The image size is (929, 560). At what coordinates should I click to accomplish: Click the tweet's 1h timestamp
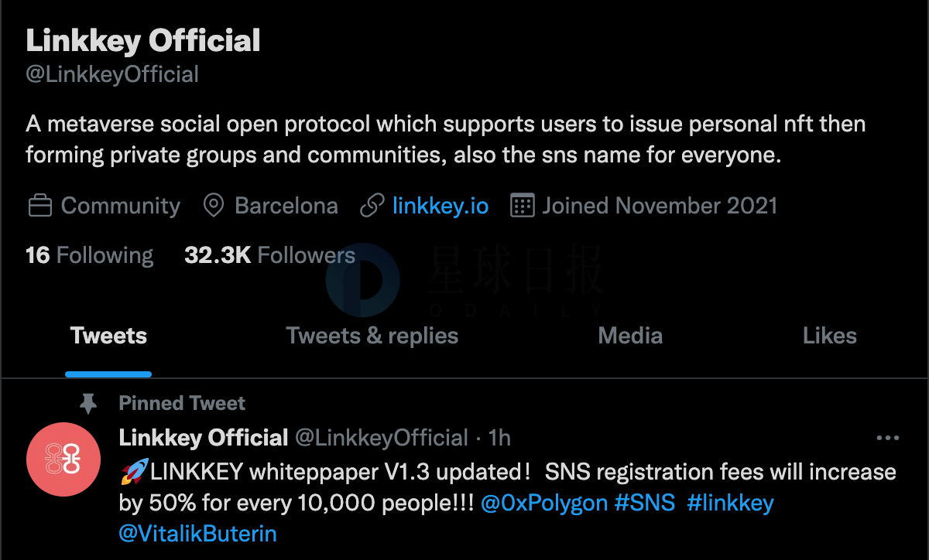[x=500, y=439]
